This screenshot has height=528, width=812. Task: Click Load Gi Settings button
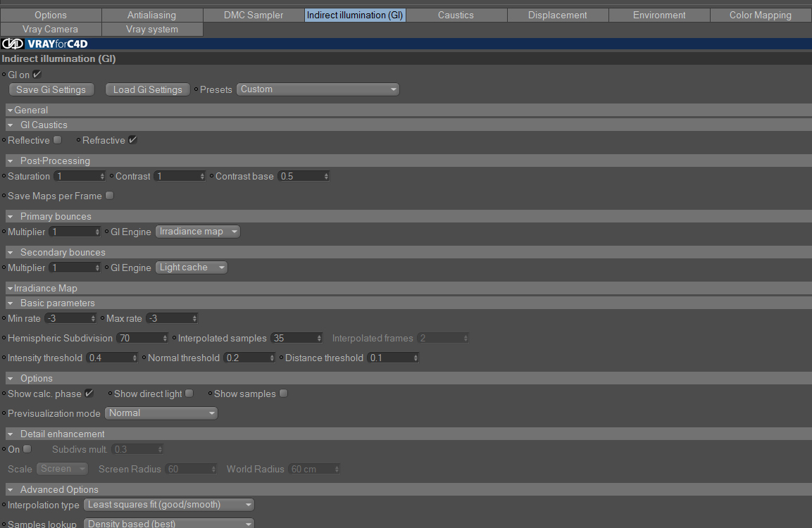click(x=148, y=89)
